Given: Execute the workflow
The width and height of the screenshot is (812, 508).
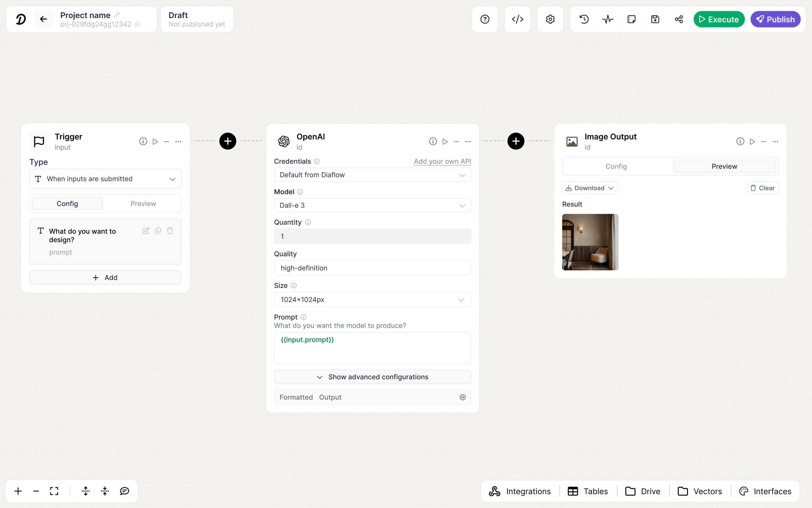Looking at the screenshot, I should coord(718,19).
